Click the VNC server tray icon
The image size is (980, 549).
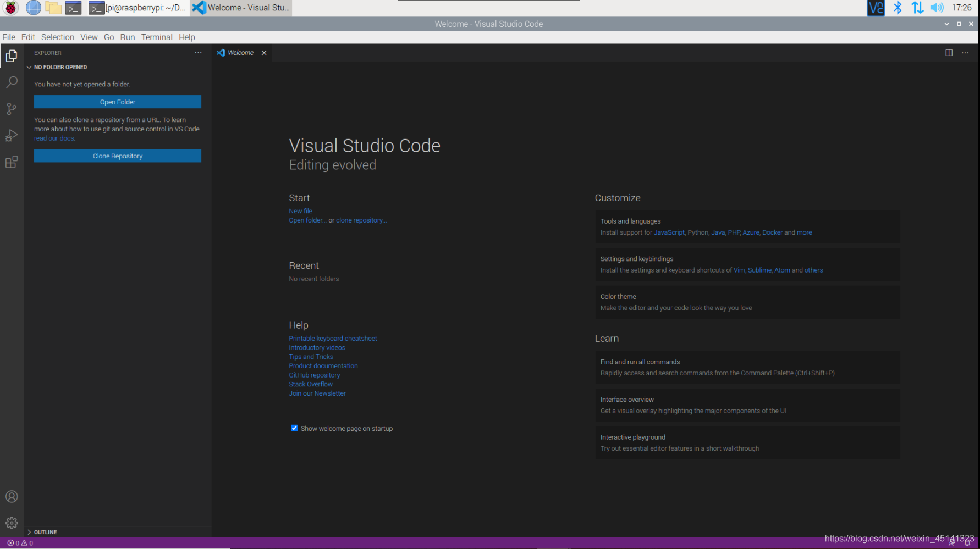coord(876,8)
